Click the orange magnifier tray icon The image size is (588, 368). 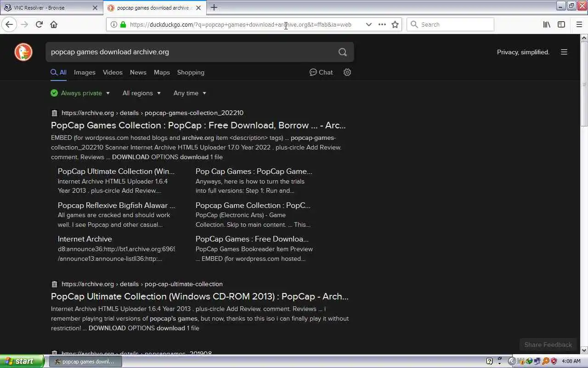point(546,361)
